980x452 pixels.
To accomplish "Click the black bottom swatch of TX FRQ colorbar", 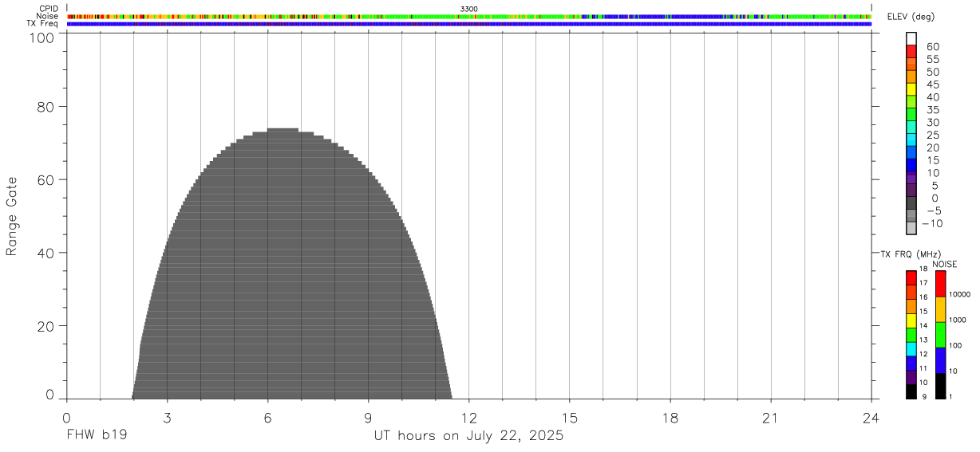I will (x=911, y=391).
